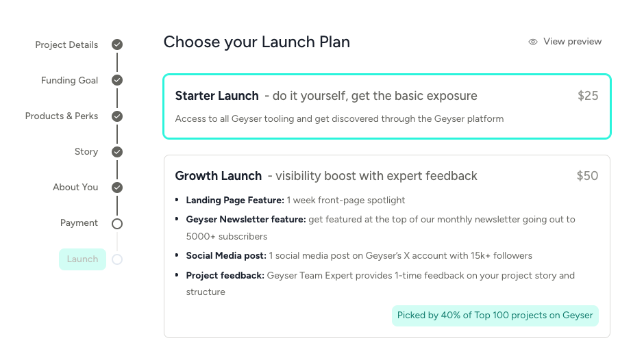Click the Products & Perks checkmark icon

[x=117, y=116]
